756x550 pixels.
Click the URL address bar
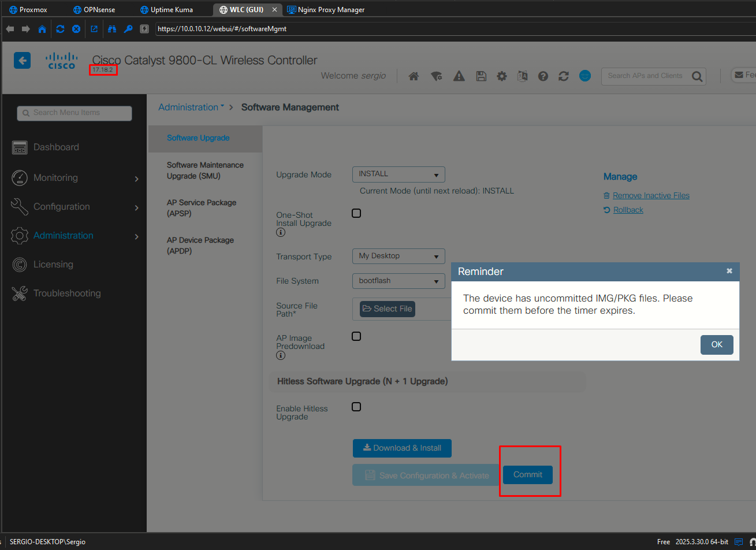[455, 29]
